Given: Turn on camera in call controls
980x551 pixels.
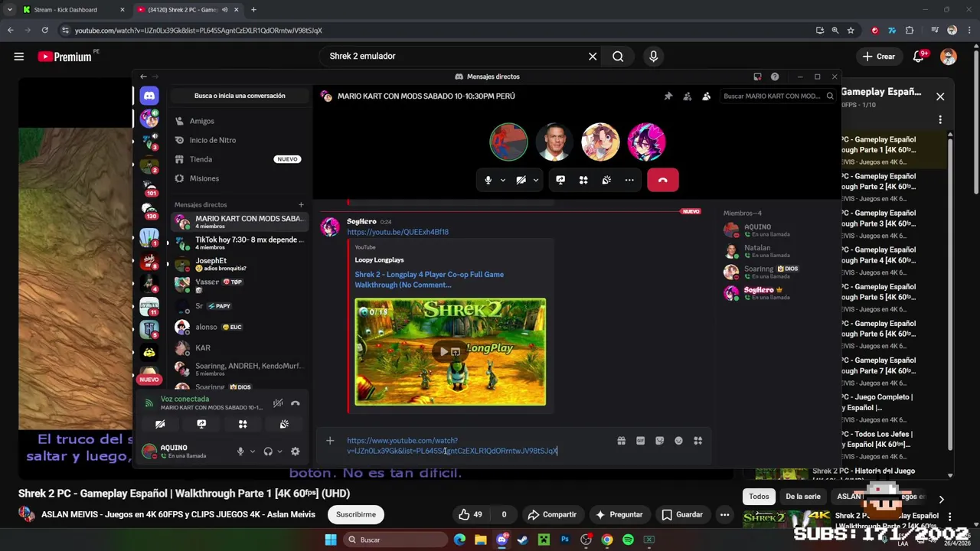Looking at the screenshot, I should point(521,180).
